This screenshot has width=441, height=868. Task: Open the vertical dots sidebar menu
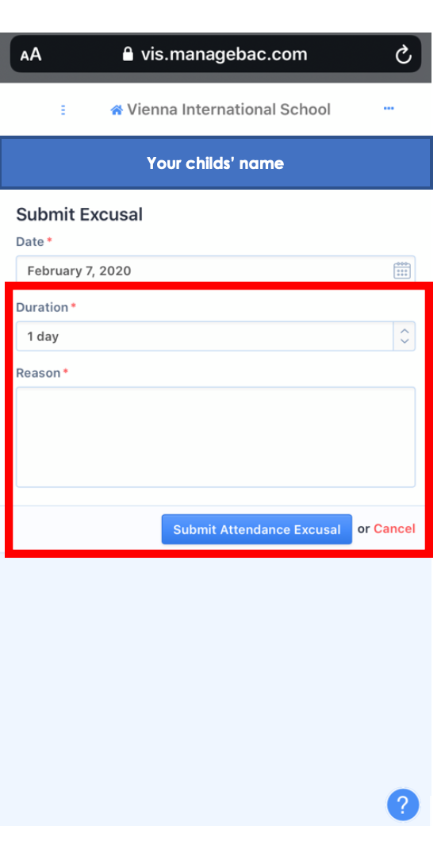[x=63, y=109]
